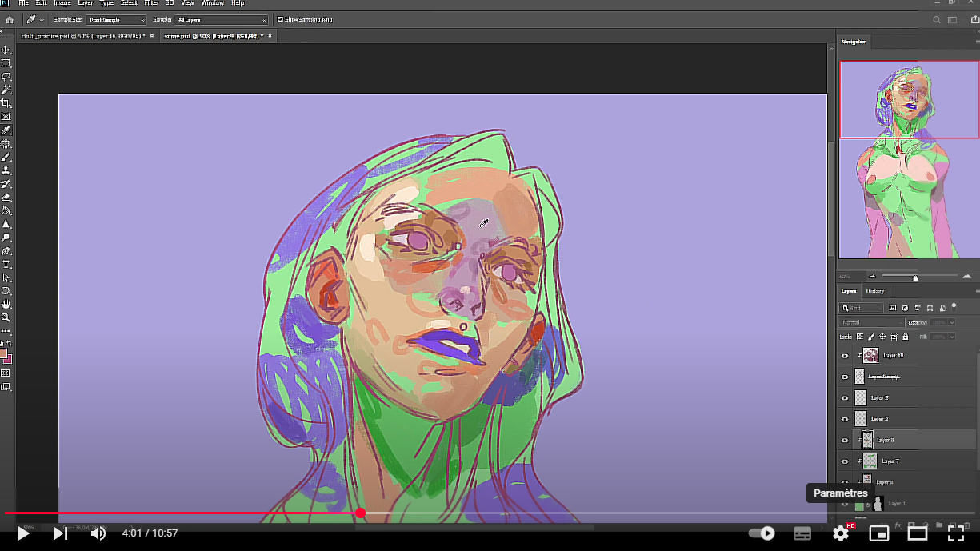Select the Navigator panel tab
This screenshot has width=980, height=551.
pyautogui.click(x=853, y=42)
